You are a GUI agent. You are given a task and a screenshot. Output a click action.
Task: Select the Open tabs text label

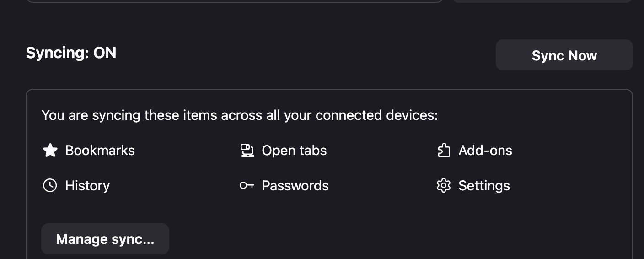point(294,151)
